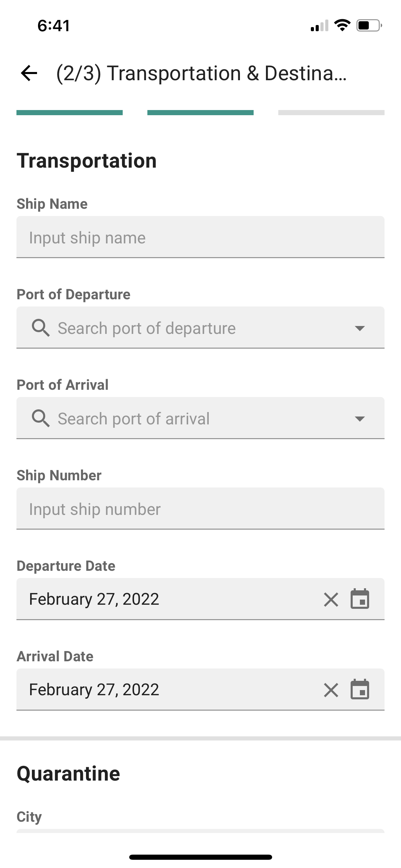
Task: Tap the back arrow icon
Action: tap(29, 73)
